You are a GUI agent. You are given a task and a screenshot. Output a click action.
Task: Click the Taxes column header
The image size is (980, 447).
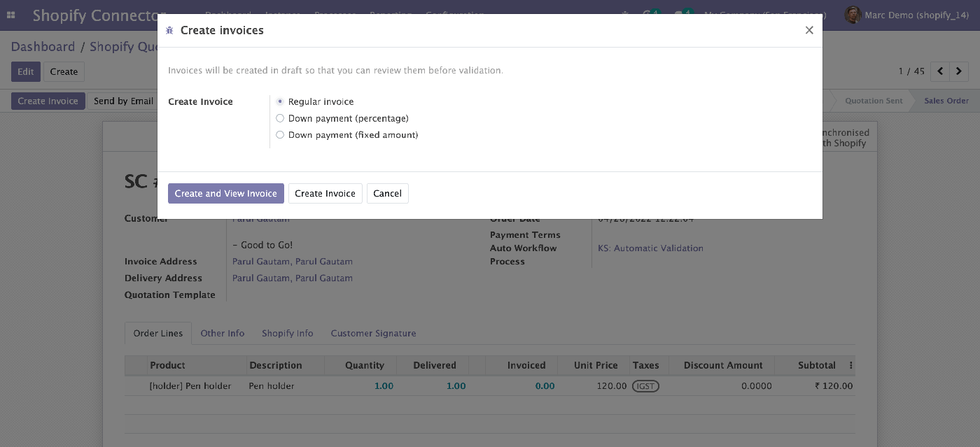click(x=649, y=365)
